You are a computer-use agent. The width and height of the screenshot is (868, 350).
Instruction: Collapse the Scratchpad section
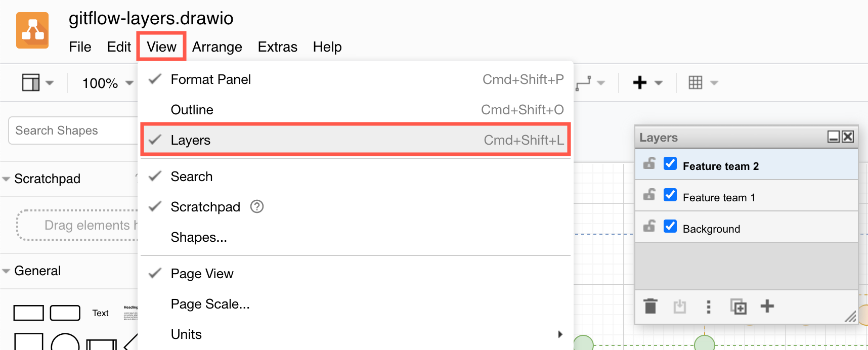(6, 179)
